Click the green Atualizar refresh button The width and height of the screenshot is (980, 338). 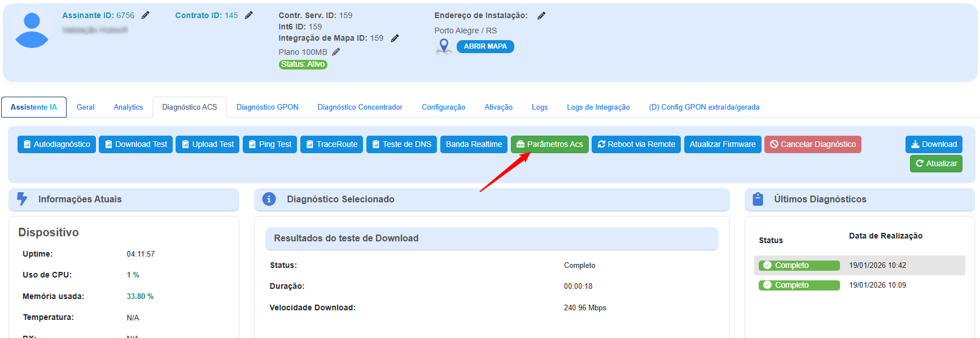(x=935, y=163)
